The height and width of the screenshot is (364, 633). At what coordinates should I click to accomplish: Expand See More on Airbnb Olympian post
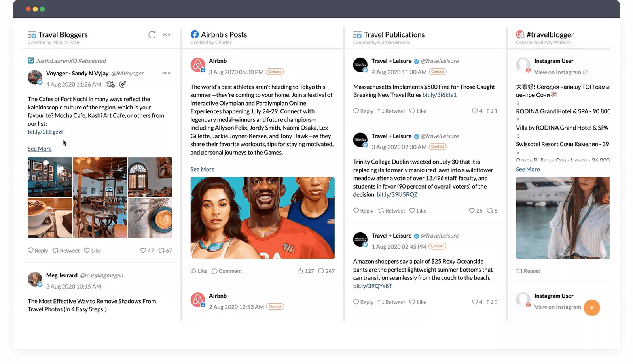(202, 169)
